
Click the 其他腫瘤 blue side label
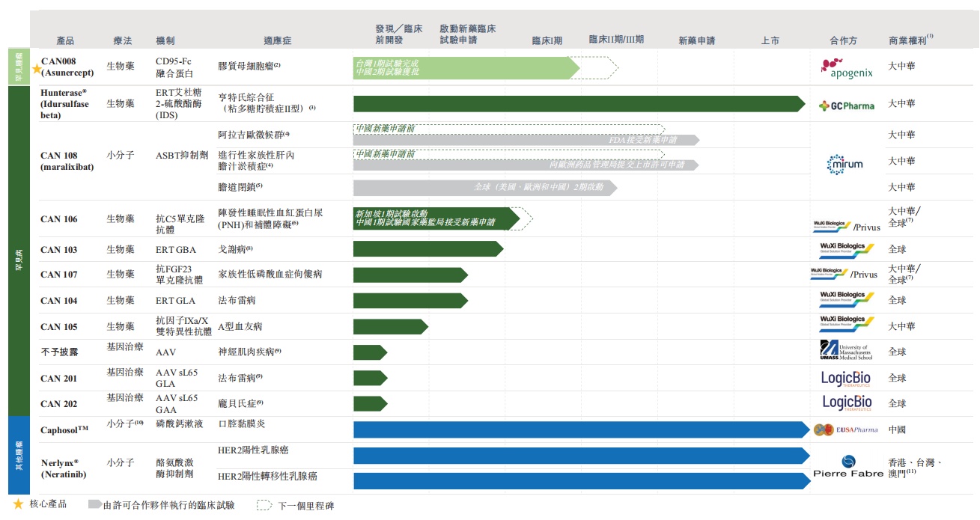[x=19, y=456]
